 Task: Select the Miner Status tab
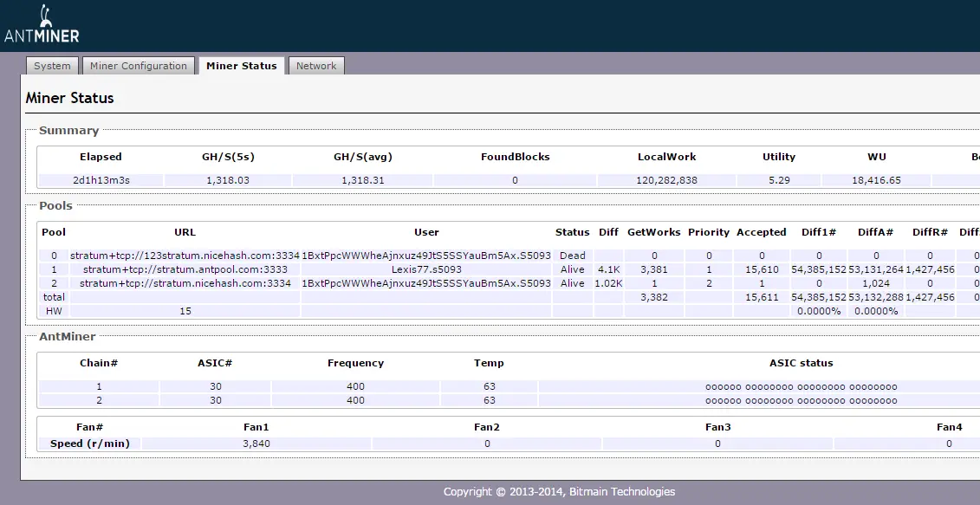pyautogui.click(x=241, y=66)
